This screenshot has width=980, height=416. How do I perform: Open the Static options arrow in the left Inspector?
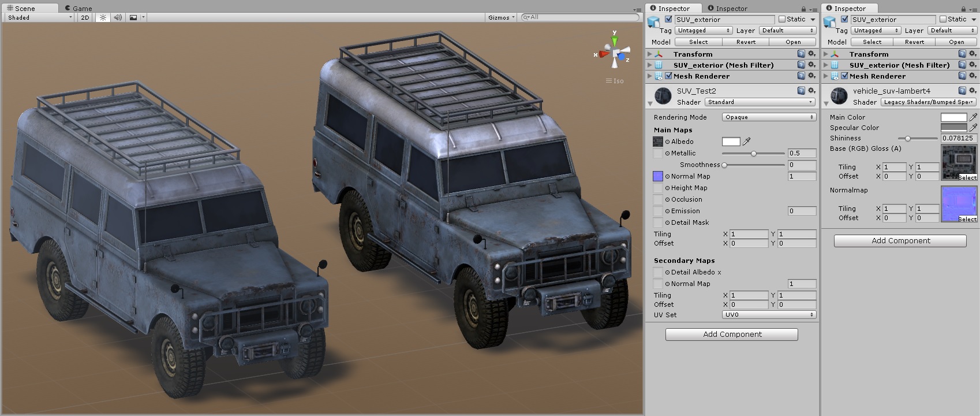813,20
